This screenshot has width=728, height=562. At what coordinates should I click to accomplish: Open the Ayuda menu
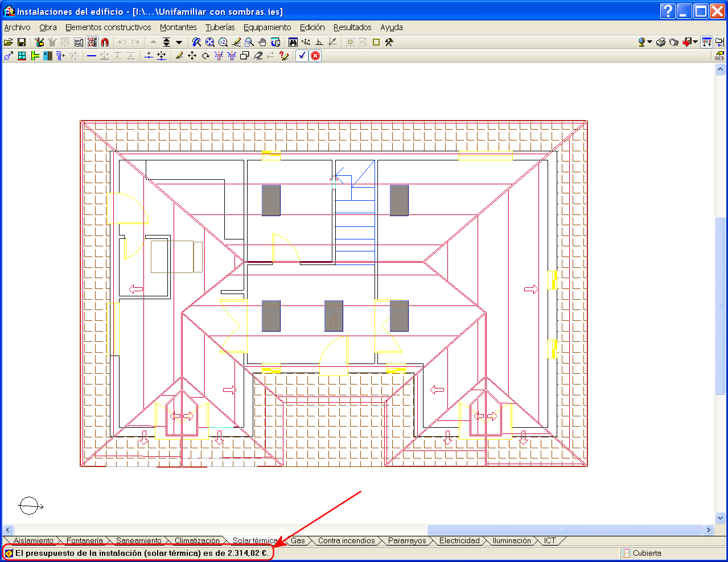tap(392, 27)
